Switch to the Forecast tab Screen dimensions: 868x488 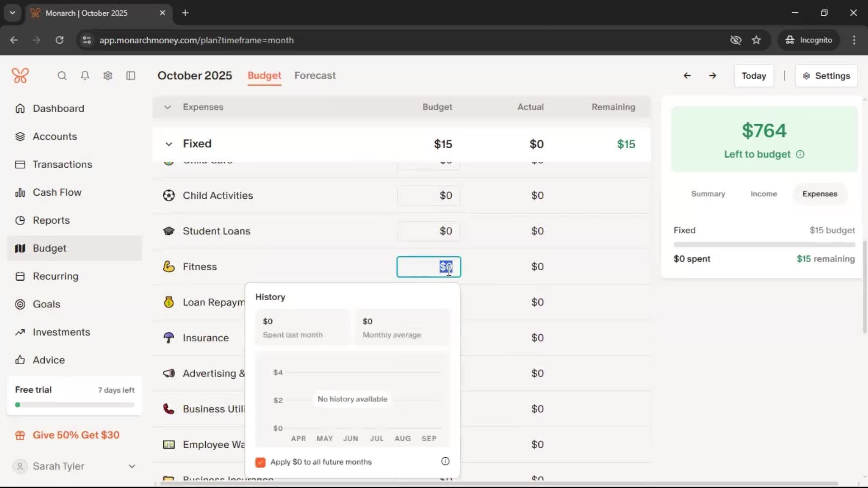pyautogui.click(x=315, y=75)
